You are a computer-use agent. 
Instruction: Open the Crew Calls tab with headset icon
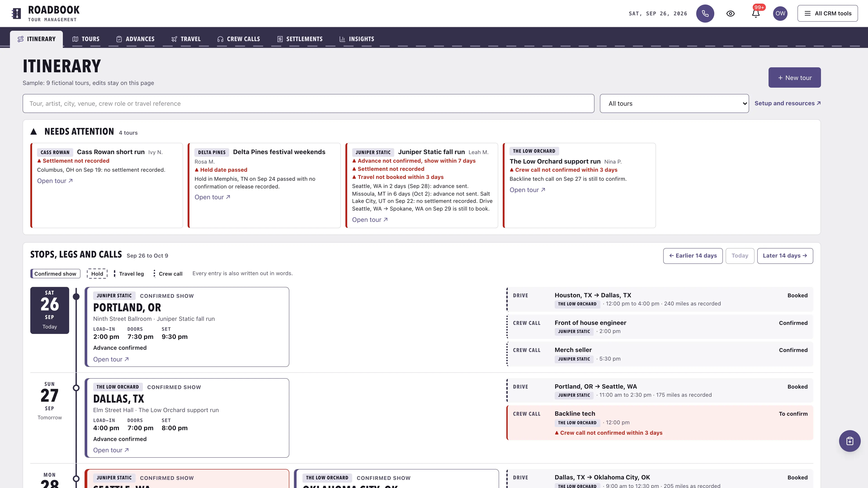(x=238, y=39)
